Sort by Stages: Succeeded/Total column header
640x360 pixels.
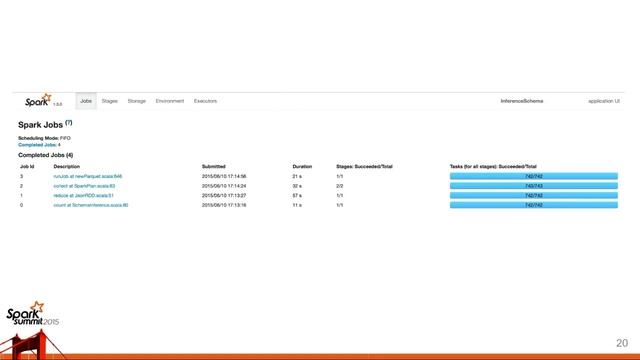pyautogui.click(x=364, y=167)
